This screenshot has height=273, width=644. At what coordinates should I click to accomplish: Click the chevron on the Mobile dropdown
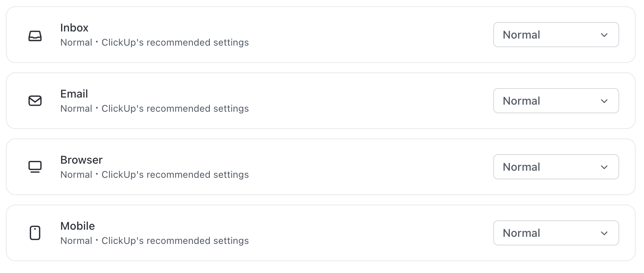604,233
